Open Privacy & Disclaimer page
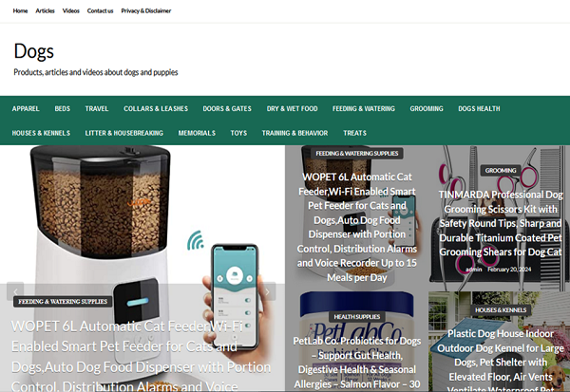The height and width of the screenshot is (392, 570). pyautogui.click(x=146, y=10)
